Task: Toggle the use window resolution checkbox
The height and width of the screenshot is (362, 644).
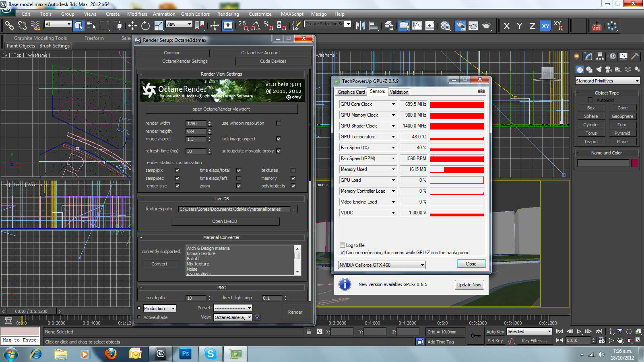Action: pyautogui.click(x=279, y=123)
